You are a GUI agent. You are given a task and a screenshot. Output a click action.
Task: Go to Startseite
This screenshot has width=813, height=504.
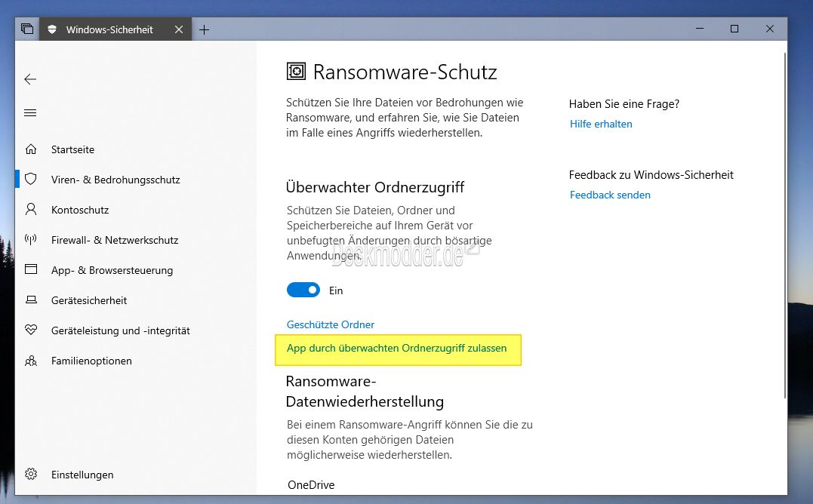[72, 149]
